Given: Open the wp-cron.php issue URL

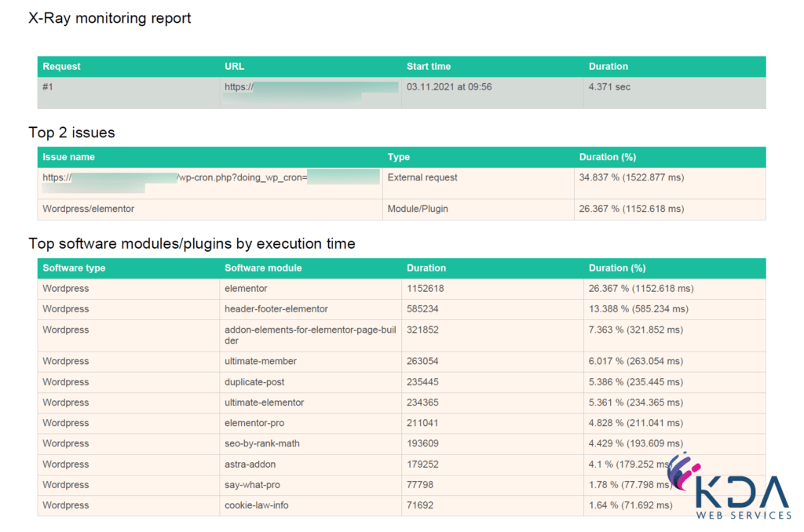Looking at the screenshot, I should [x=210, y=183].
